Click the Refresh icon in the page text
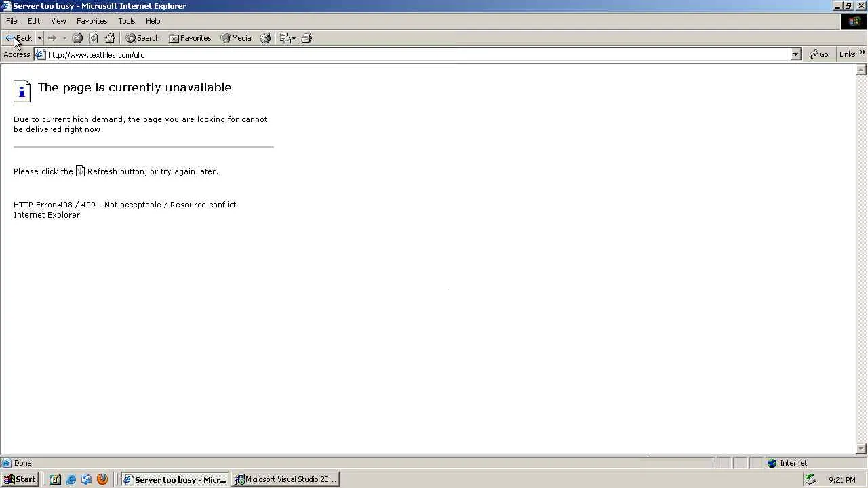Image resolution: width=868 pixels, height=488 pixels. point(80,171)
